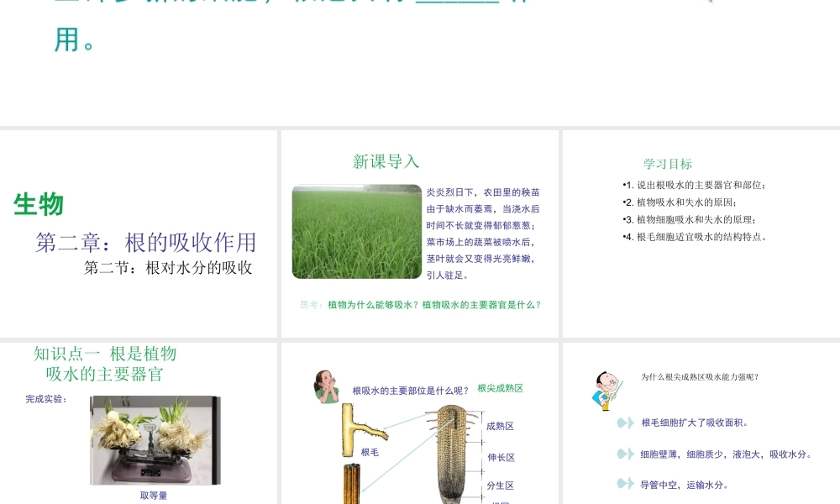Viewport: 840px width, 504px height.
Task: Click the rice field photo
Action: point(357,231)
